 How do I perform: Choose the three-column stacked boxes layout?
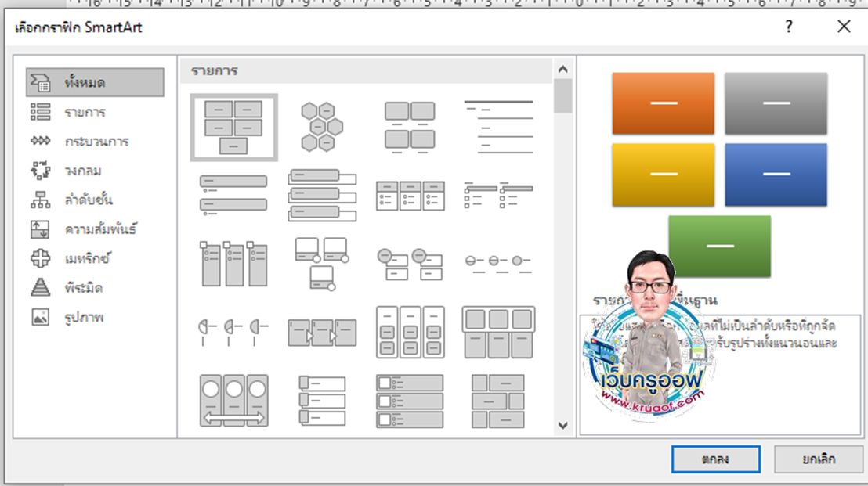tap(410, 332)
